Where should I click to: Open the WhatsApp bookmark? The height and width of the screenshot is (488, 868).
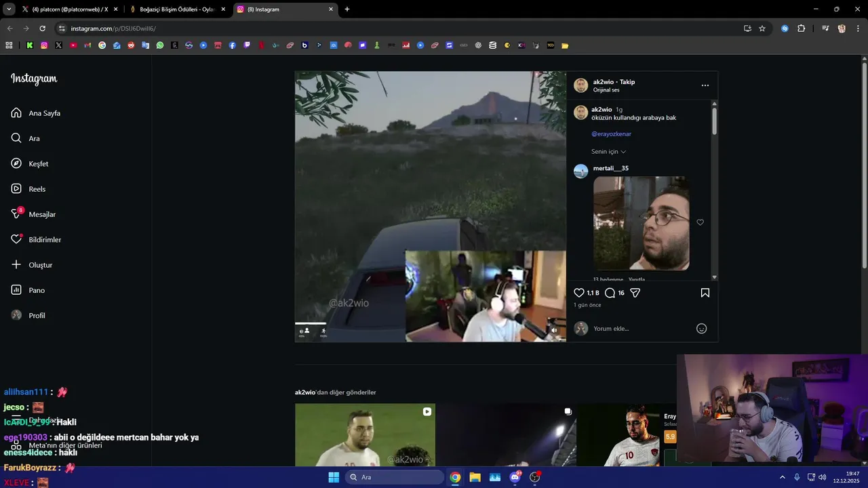160,45
